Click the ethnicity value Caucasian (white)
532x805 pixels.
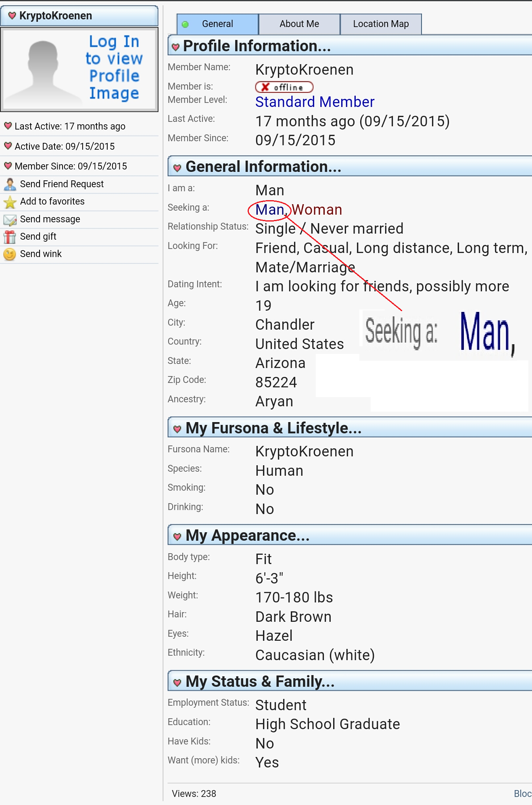[315, 655]
